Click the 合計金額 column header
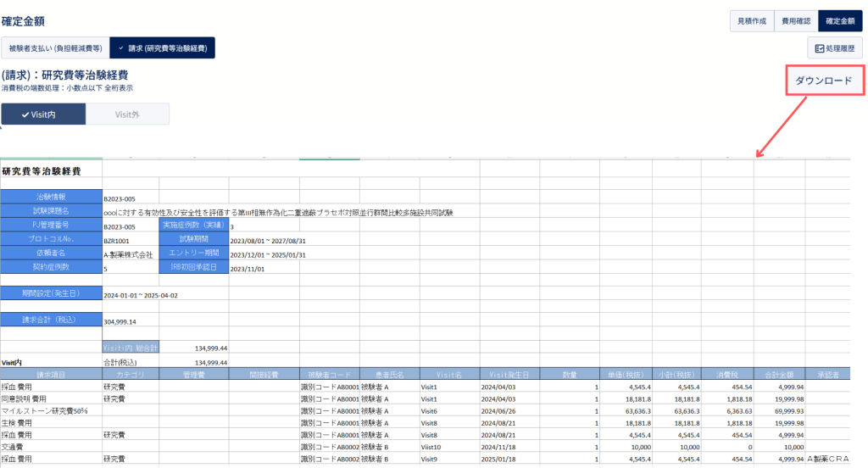The height and width of the screenshot is (468, 868). point(780,375)
